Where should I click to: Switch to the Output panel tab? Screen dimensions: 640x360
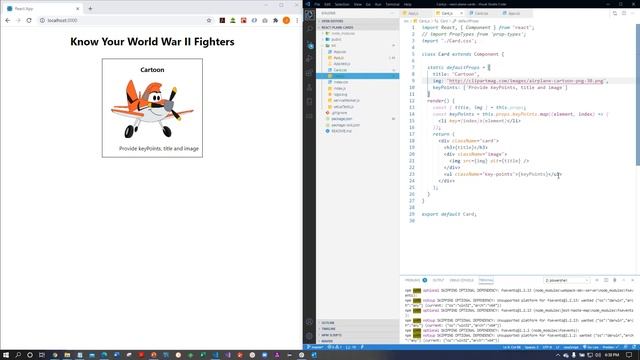click(438, 280)
